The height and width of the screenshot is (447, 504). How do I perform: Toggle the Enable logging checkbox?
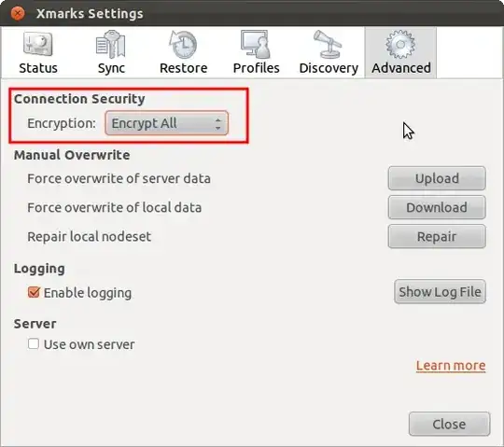click(34, 292)
